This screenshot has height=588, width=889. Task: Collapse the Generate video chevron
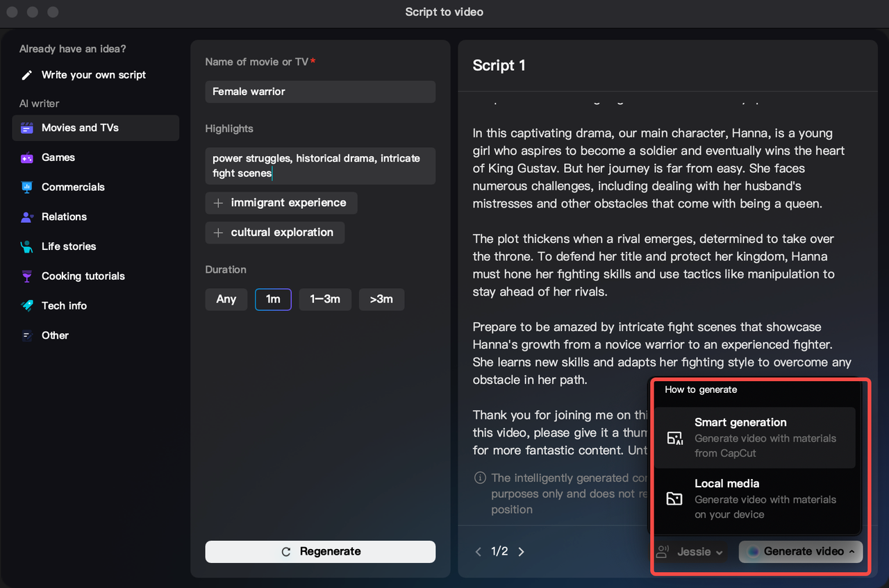[x=851, y=551]
